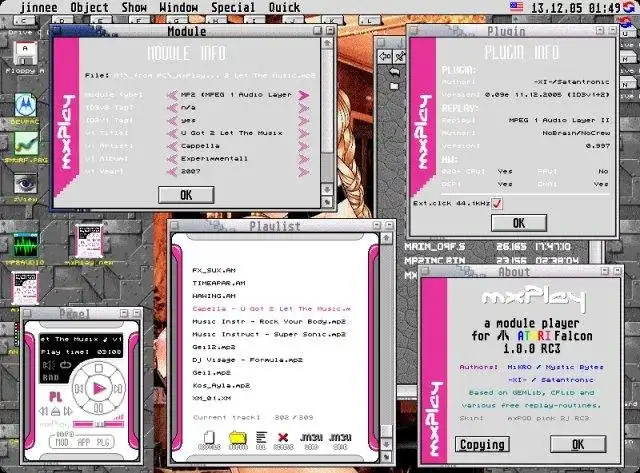Stop playback with the square stop button
This screenshot has height=473, width=640.
(98, 369)
